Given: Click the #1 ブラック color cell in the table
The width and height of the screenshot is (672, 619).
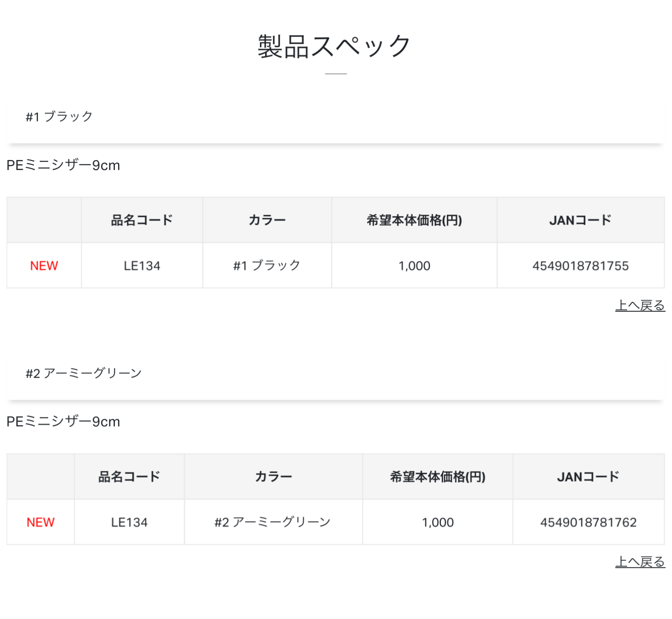Looking at the screenshot, I should [x=267, y=266].
